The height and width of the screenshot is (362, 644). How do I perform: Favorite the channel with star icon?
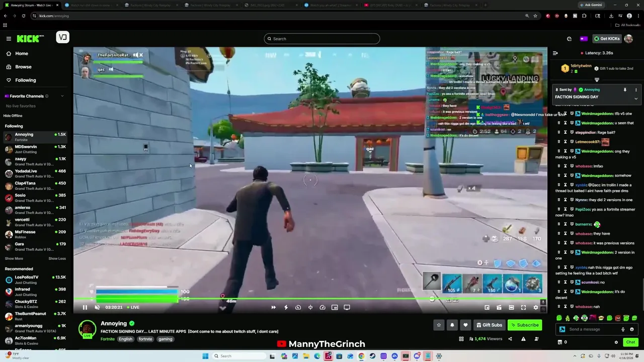coord(439,325)
